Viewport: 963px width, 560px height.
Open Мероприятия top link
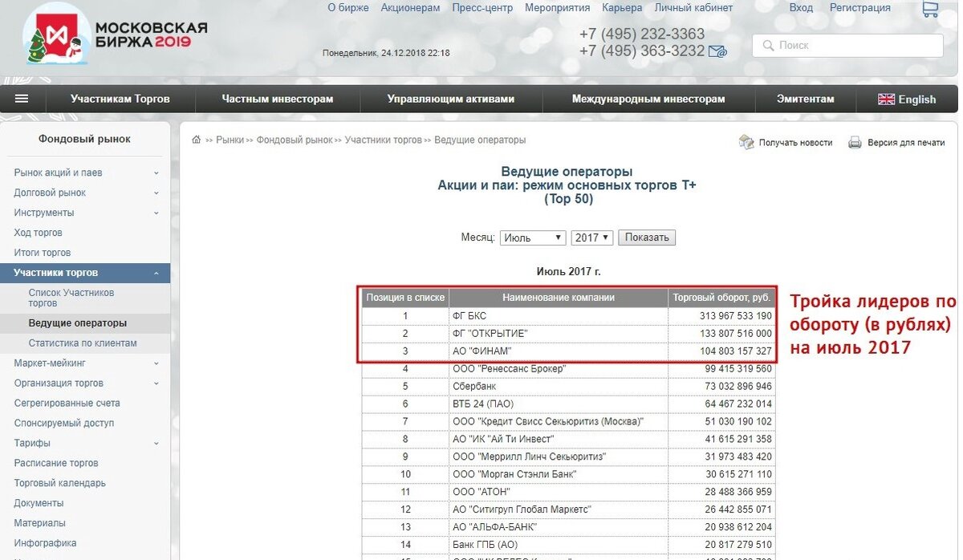(558, 8)
